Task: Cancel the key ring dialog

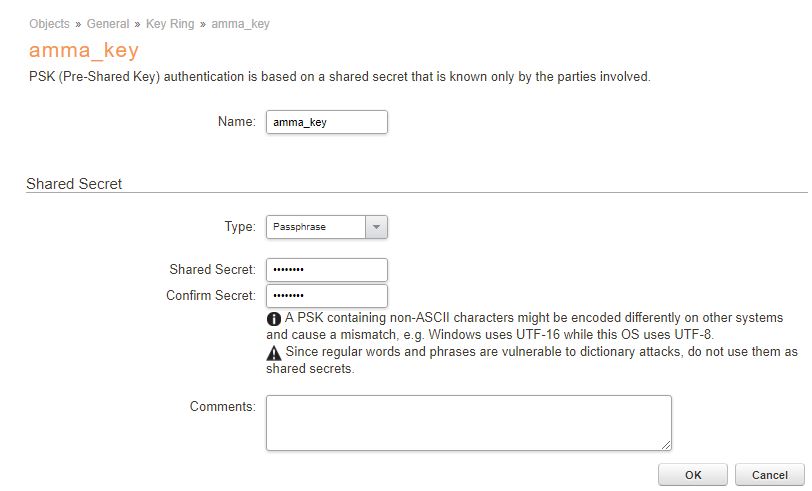Action: click(x=769, y=475)
